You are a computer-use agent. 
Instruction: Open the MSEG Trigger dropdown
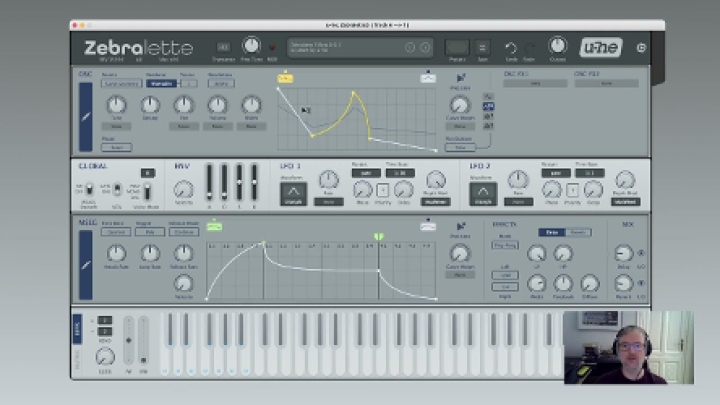[150, 232]
